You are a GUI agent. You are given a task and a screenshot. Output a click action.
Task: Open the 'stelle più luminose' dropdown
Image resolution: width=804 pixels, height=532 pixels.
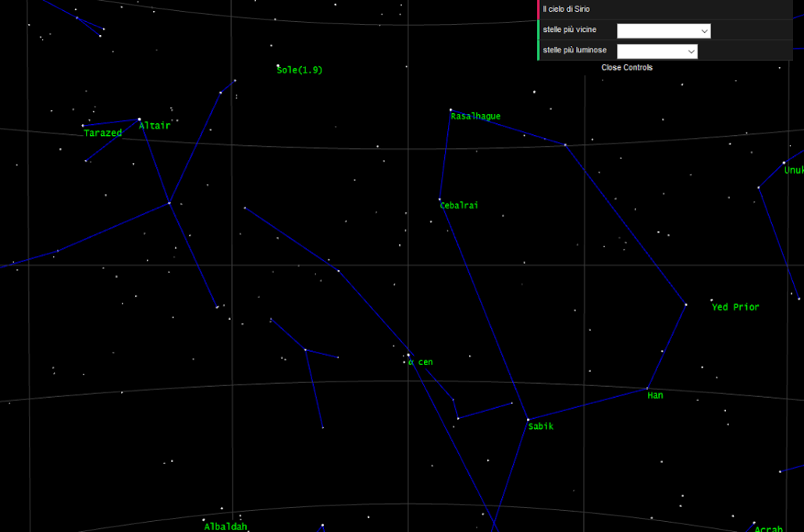(x=656, y=51)
